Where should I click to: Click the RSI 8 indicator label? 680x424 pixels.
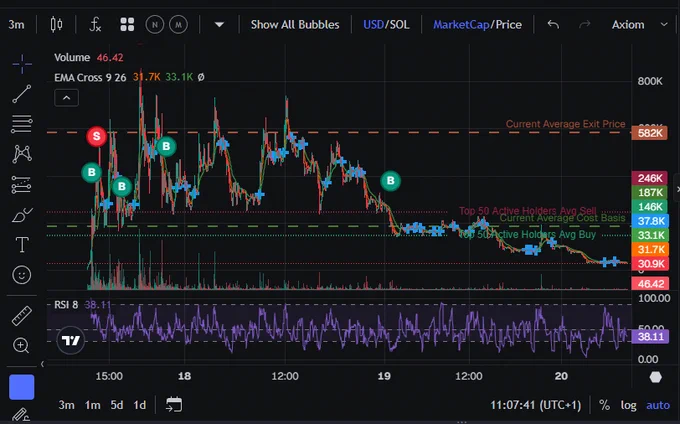point(66,305)
